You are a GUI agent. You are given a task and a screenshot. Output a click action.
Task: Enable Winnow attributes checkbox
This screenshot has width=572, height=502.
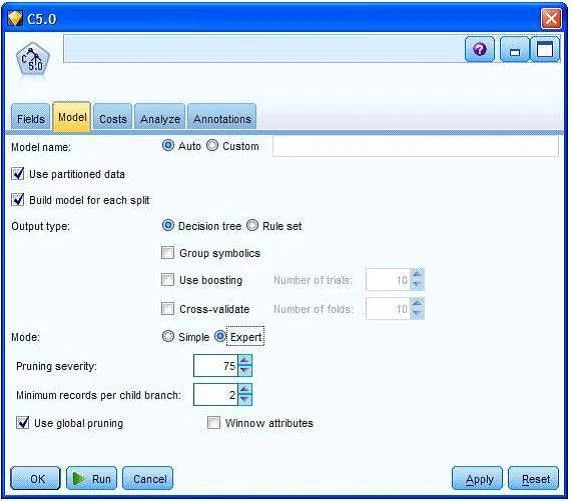coord(213,423)
